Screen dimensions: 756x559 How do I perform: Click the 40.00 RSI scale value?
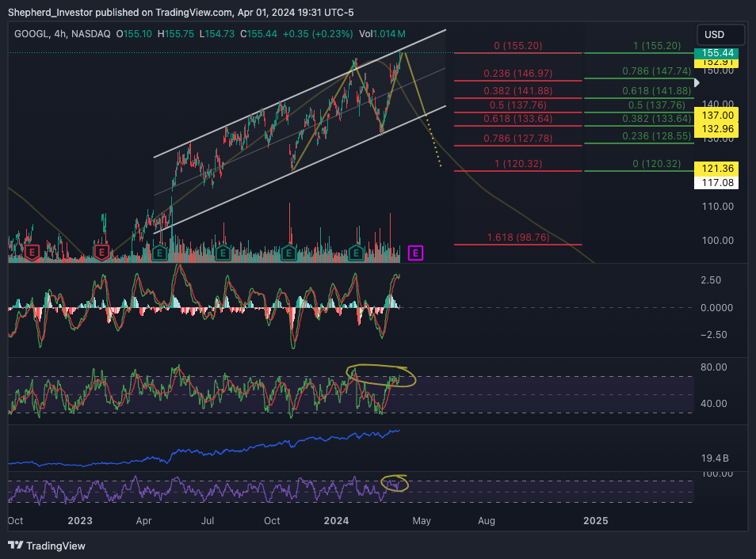coord(713,403)
